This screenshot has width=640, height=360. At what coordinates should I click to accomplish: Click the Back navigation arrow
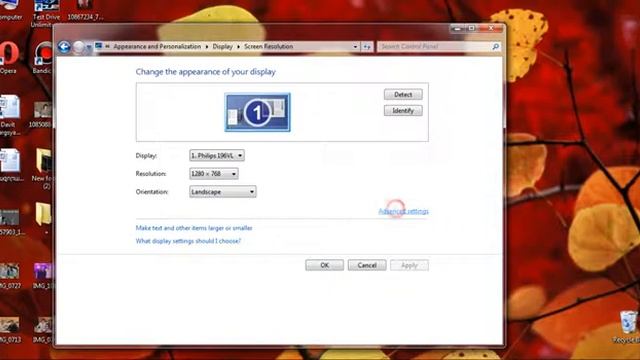coord(64,47)
